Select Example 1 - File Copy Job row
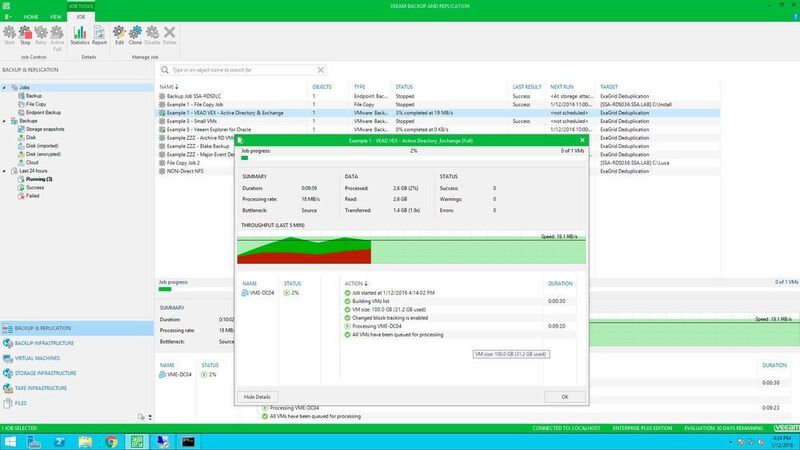This screenshot has height=450, width=800. [x=437, y=104]
